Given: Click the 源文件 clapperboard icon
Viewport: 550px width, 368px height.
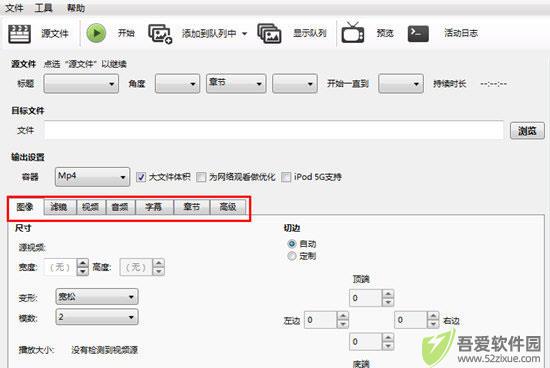Looking at the screenshot, I should 19,34.
